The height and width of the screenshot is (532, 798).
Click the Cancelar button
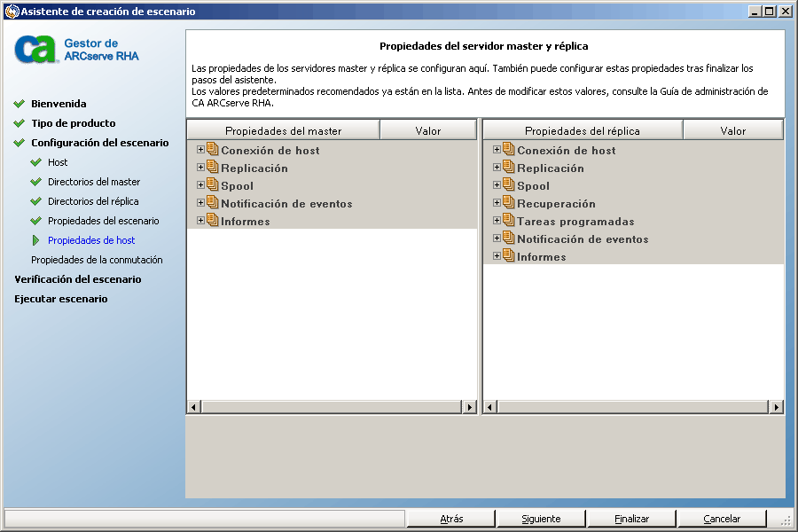click(x=722, y=518)
